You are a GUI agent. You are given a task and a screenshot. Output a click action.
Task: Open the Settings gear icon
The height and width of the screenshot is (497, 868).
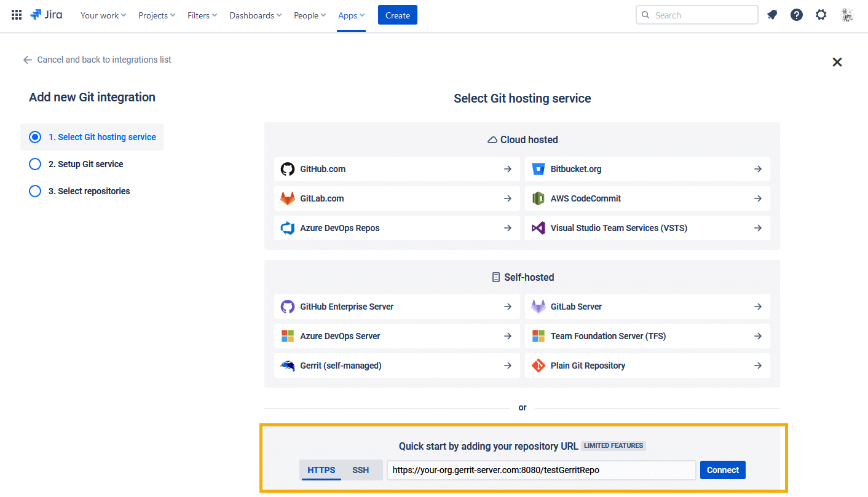click(x=821, y=15)
